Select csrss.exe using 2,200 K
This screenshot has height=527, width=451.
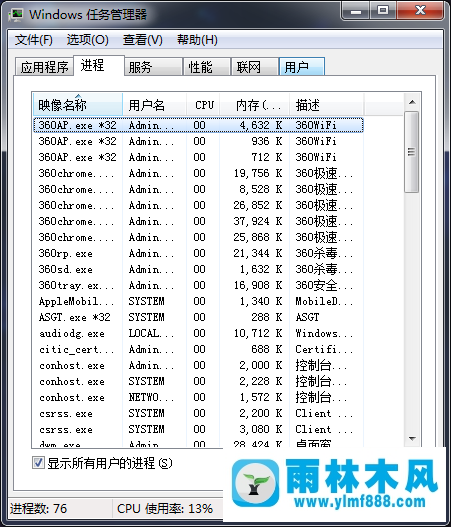pos(198,413)
